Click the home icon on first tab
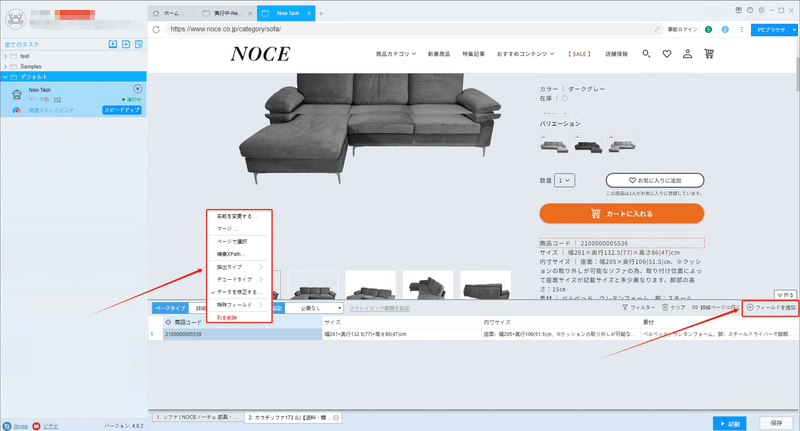The width and height of the screenshot is (800, 431). tap(156, 13)
